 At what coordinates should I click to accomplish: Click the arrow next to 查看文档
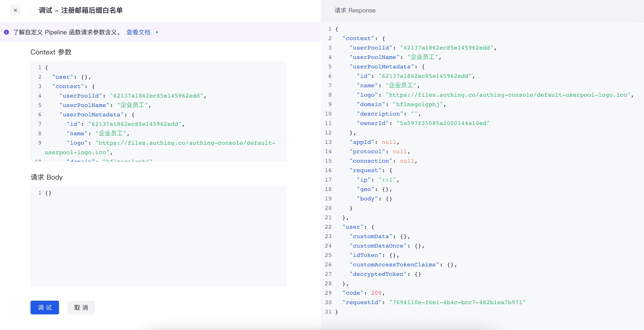(157, 32)
